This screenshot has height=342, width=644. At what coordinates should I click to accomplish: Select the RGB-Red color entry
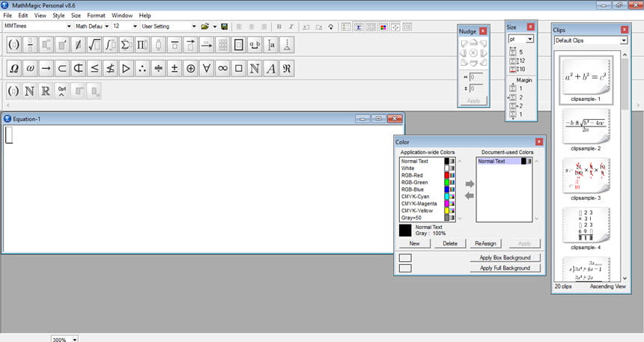[x=427, y=175]
